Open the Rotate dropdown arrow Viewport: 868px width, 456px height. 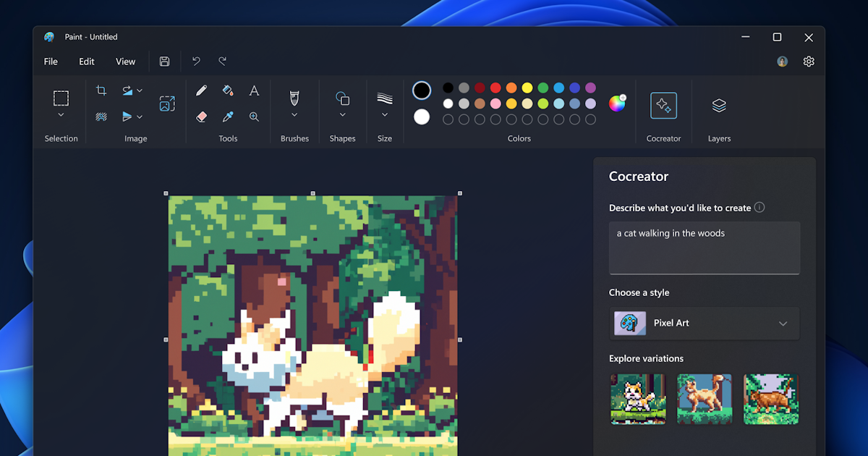click(x=140, y=90)
